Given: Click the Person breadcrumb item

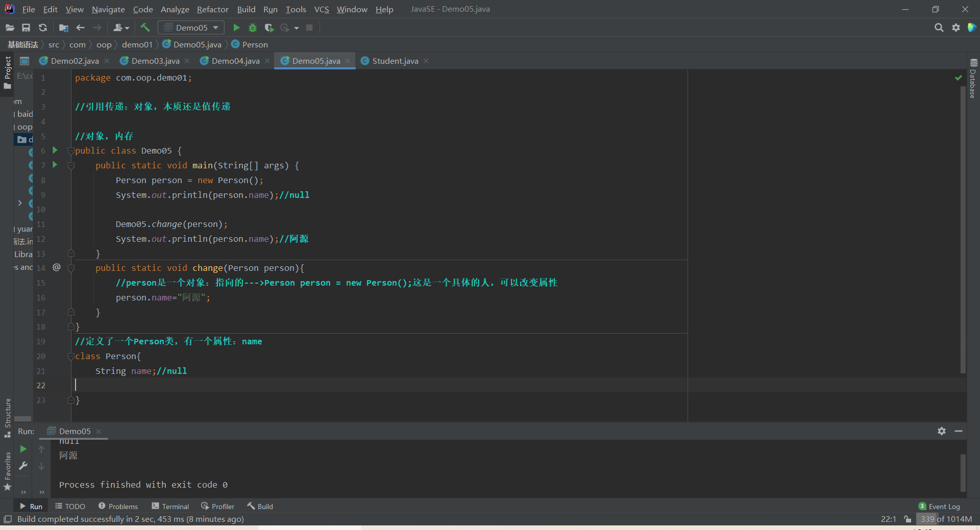Looking at the screenshot, I should 250,44.
